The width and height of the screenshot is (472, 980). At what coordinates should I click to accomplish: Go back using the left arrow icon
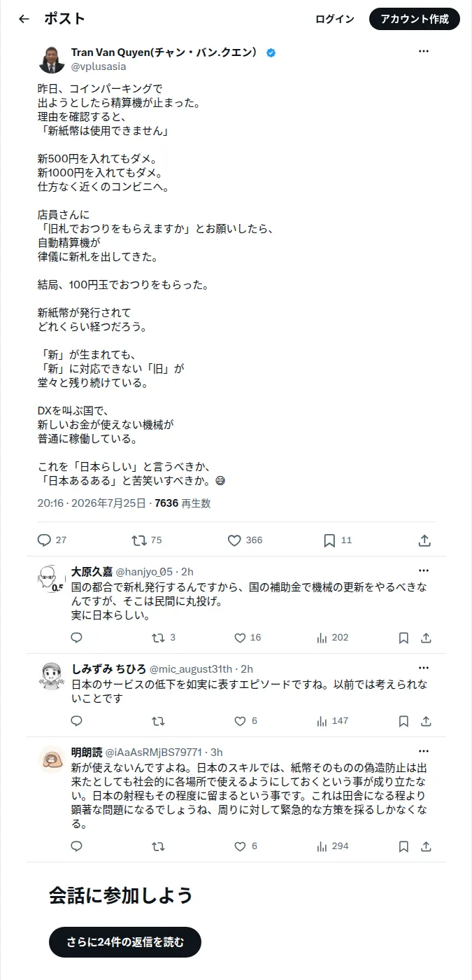point(24,19)
